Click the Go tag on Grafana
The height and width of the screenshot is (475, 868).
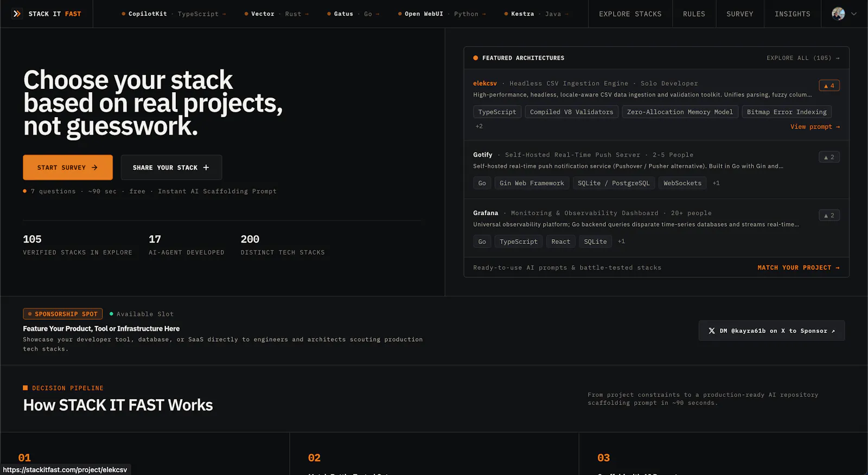[482, 242]
